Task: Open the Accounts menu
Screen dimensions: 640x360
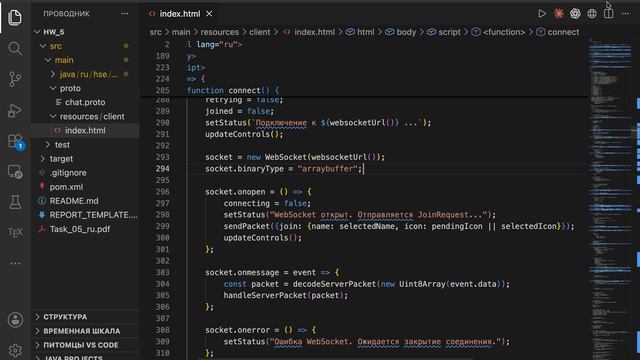Action: [15, 320]
